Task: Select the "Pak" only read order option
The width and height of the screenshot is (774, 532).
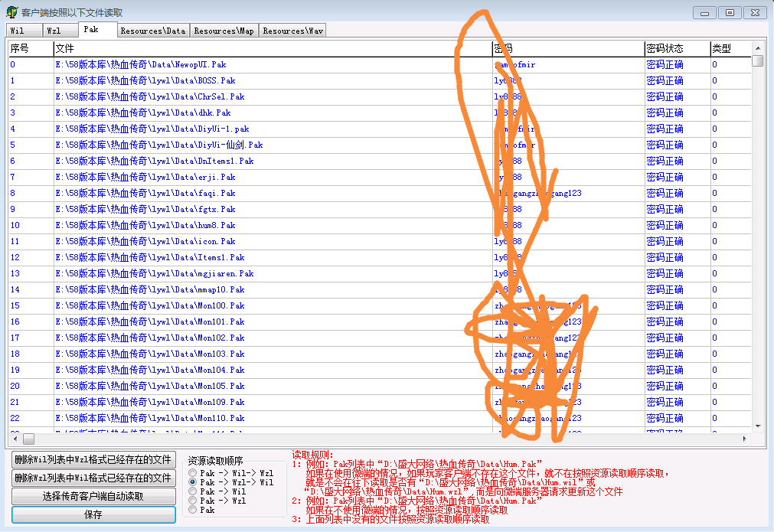Action: tap(193, 510)
